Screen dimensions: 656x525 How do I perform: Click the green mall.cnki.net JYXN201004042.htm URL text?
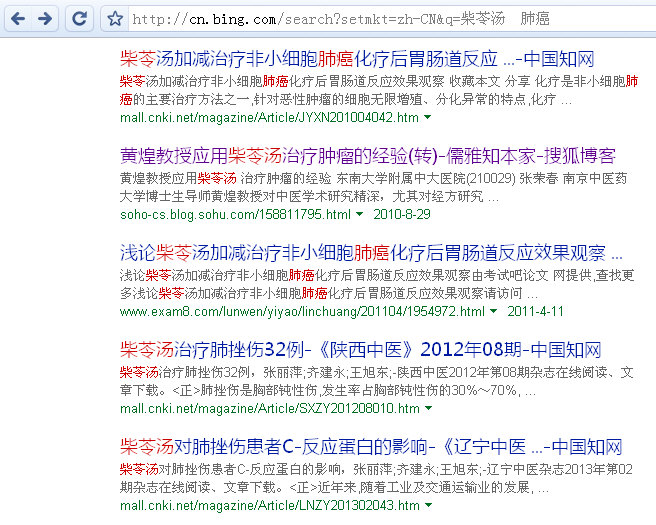[269, 118]
